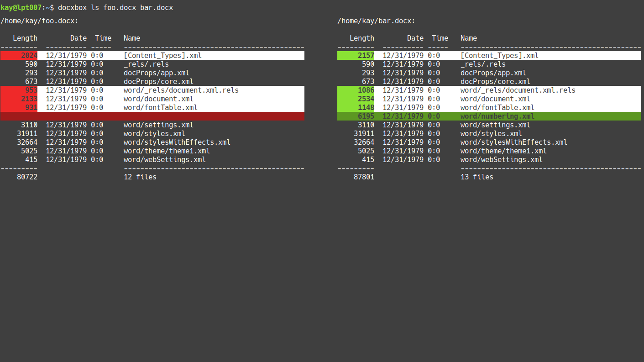Click 'word/_rels/document.xml.rels' in the foo.docx listing

[x=181, y=90]
